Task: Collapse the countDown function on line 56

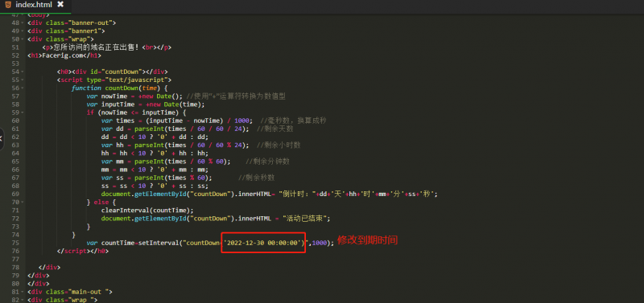Action: [23, 88]
